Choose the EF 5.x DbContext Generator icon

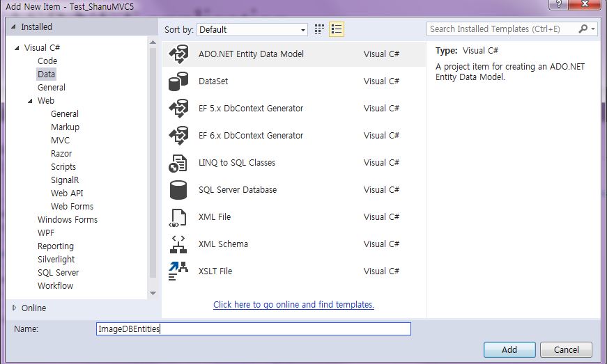(179, 109)
